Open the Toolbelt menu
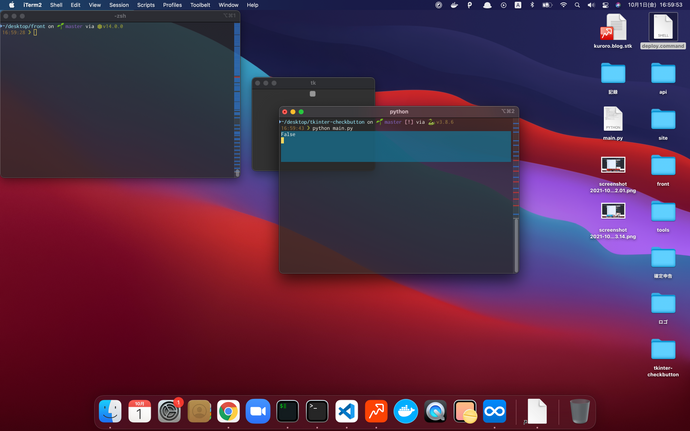 click(x=200, y=5)
